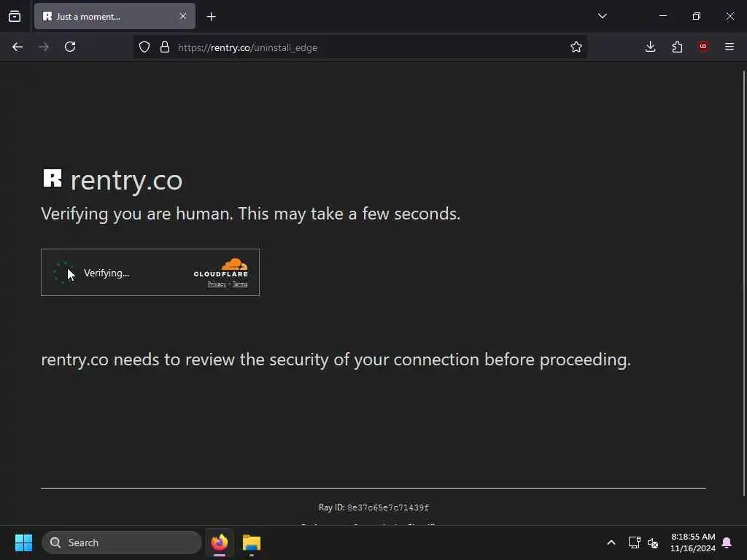This screenshot has height=560, width=747.
Task: Minimize the Firefox window
Action: coord(662,16)
